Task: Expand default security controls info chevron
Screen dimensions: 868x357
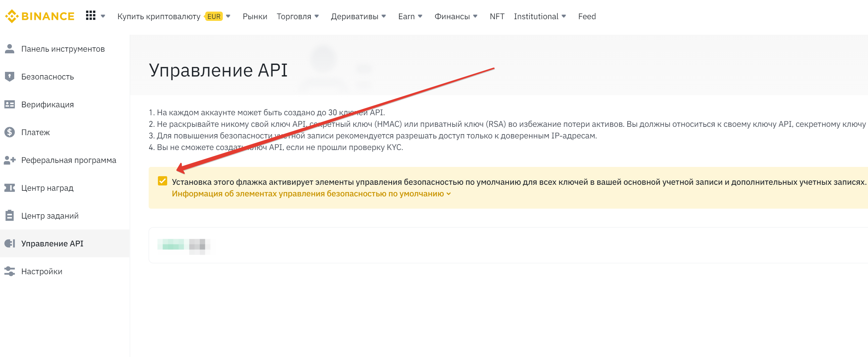Action: (449, 194)
